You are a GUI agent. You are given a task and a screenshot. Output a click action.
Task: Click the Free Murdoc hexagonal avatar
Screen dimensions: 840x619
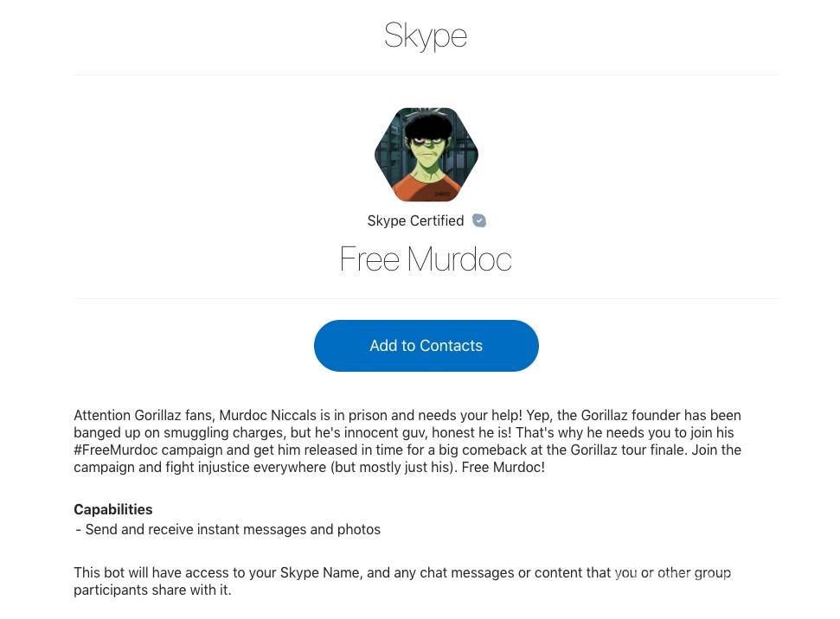pos(426,155)
